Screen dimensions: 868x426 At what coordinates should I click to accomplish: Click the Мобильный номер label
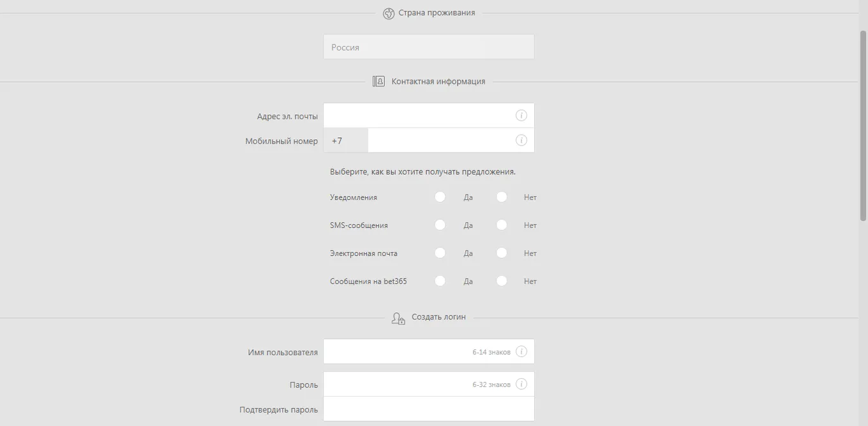[x=281, y=141]
